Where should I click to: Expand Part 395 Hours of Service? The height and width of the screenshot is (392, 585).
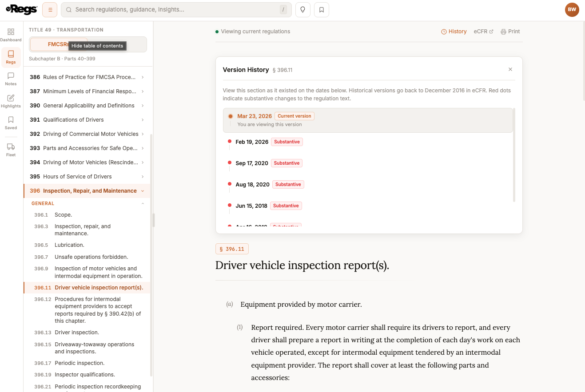[x=87, y=177]
